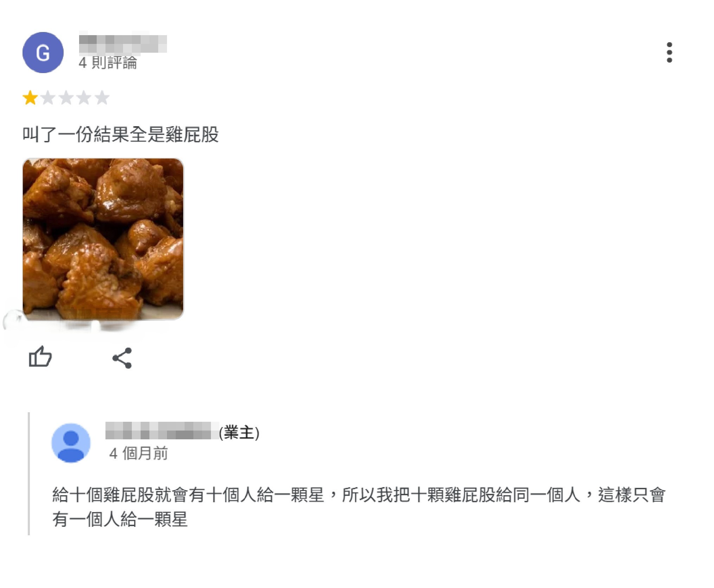Open the blurred reviewer name link
Viewport: 714px width, 588px height.
[x=123, y=43]
